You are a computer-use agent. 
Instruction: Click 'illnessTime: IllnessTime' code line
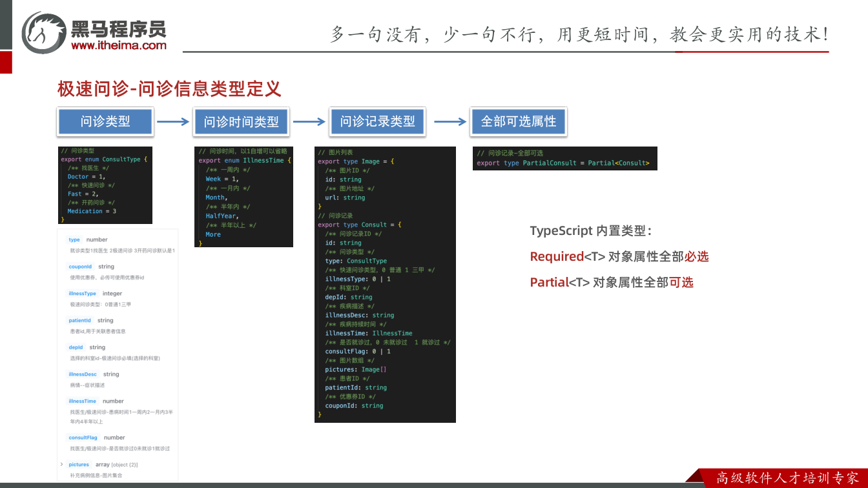[x=369, y=334]
